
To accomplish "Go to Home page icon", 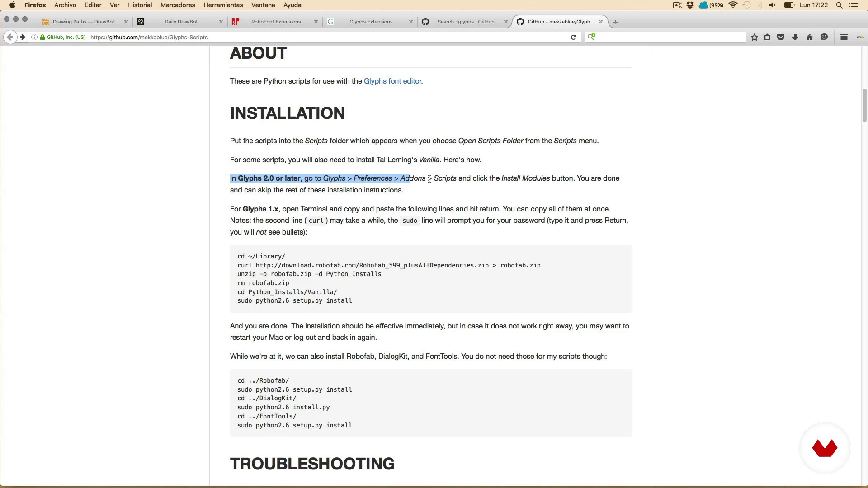I will pyautogui.click(x=809, y=37).
